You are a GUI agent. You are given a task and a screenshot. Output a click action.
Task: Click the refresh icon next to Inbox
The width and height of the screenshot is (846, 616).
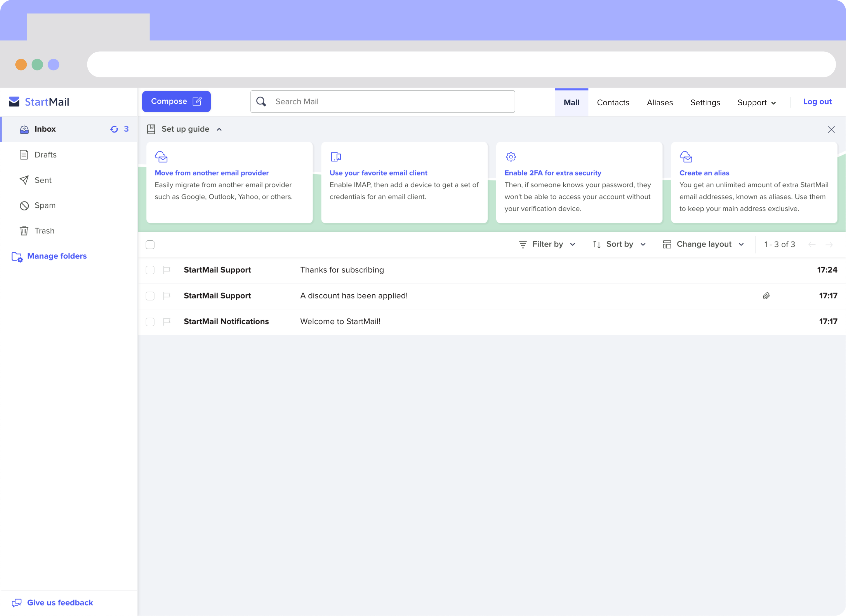[x=114, y=129]
